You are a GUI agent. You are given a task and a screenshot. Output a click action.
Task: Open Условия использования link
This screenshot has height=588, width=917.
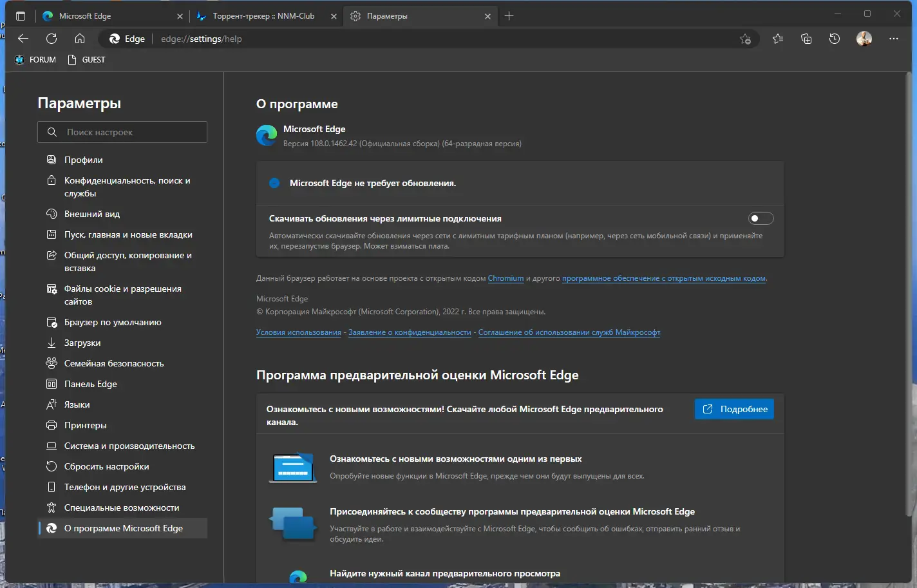(299, 332)
